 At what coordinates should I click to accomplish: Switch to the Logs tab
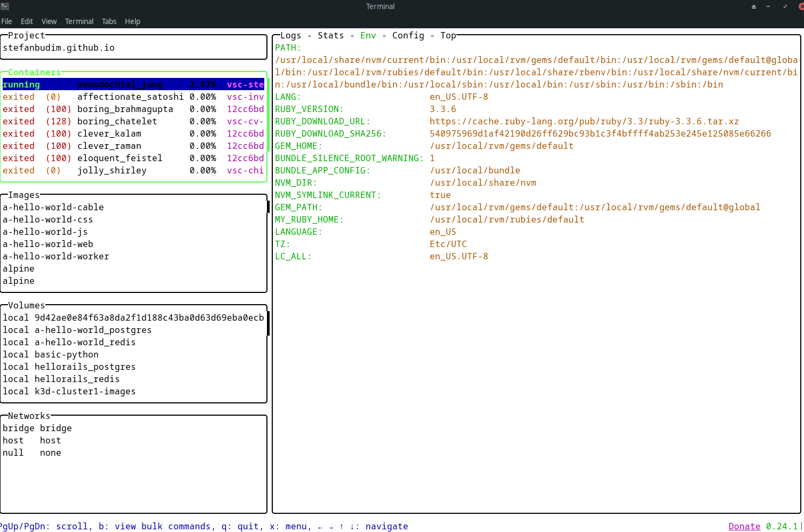[x=290, y=36]
